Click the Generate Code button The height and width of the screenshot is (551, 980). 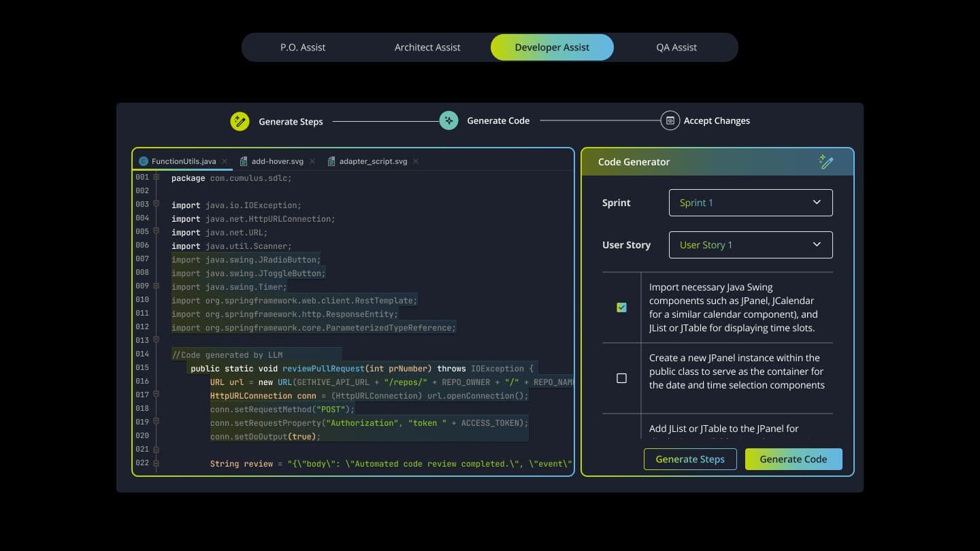pos(794,459)
